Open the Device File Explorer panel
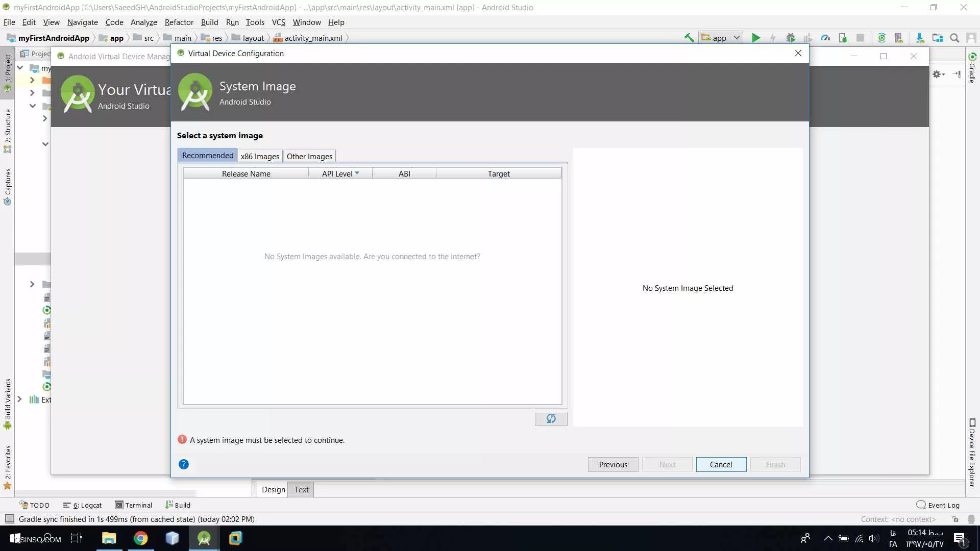The width and height of the screenshot is (980, 551). coord(972,453)
